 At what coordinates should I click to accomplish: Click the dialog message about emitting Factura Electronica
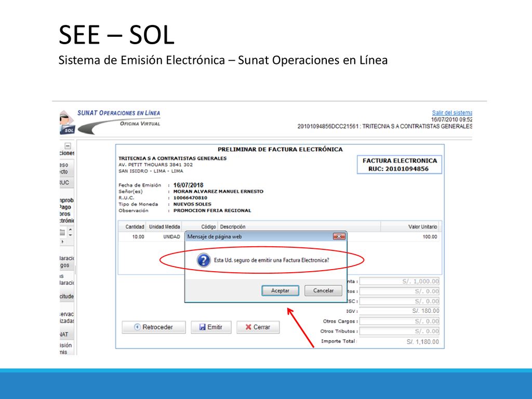coord(271,260)
